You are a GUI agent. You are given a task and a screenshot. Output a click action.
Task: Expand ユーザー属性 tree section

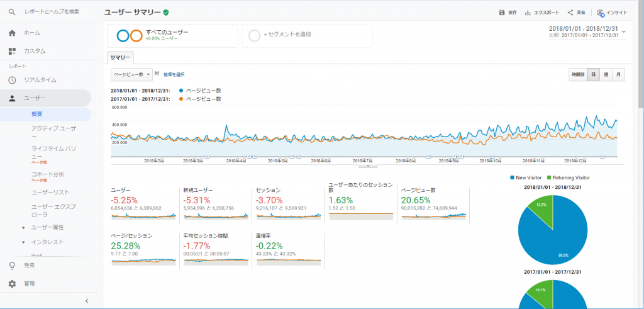tap(23, 227)
